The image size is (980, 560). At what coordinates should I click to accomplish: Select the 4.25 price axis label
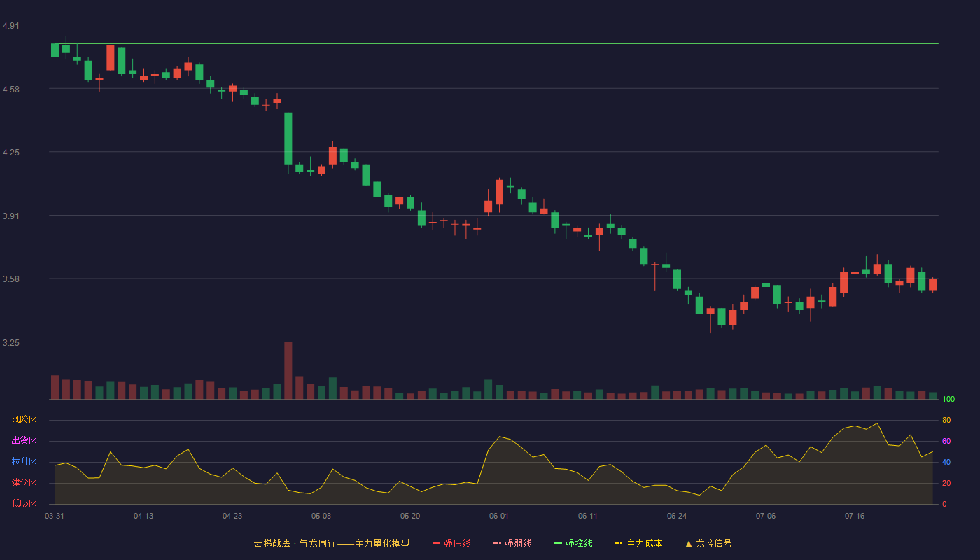pyautogui.click(x=11, y=153)
